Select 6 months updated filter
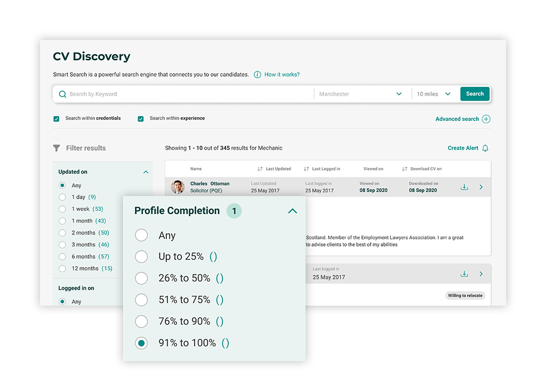 pos(62,257)
